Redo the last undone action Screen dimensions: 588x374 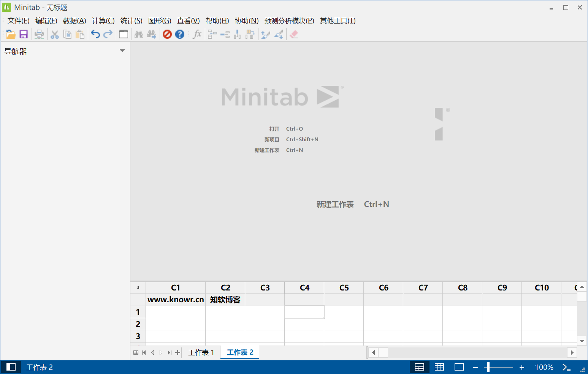coord(108,35)
